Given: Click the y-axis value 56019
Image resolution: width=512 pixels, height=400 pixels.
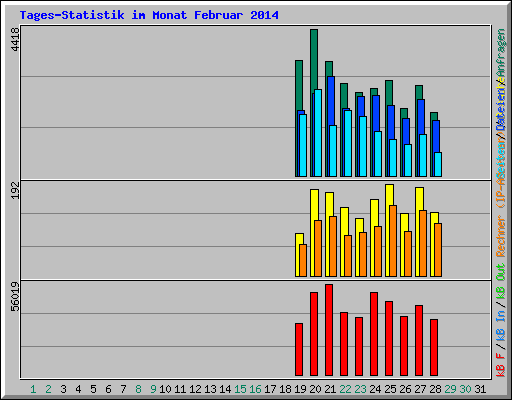Looking at the screenshot, I should click(15, 296).
